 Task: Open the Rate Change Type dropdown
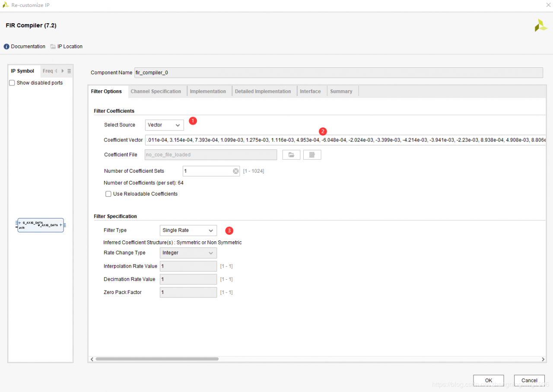click(x=188, y=253)
